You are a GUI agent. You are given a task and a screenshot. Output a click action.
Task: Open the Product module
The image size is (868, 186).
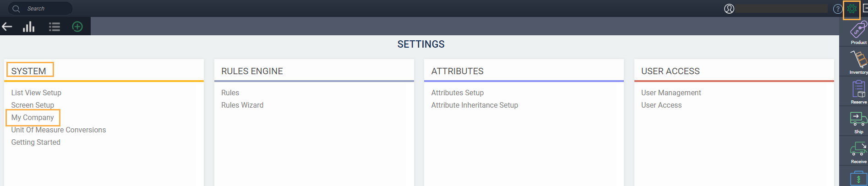coord(858,33)
